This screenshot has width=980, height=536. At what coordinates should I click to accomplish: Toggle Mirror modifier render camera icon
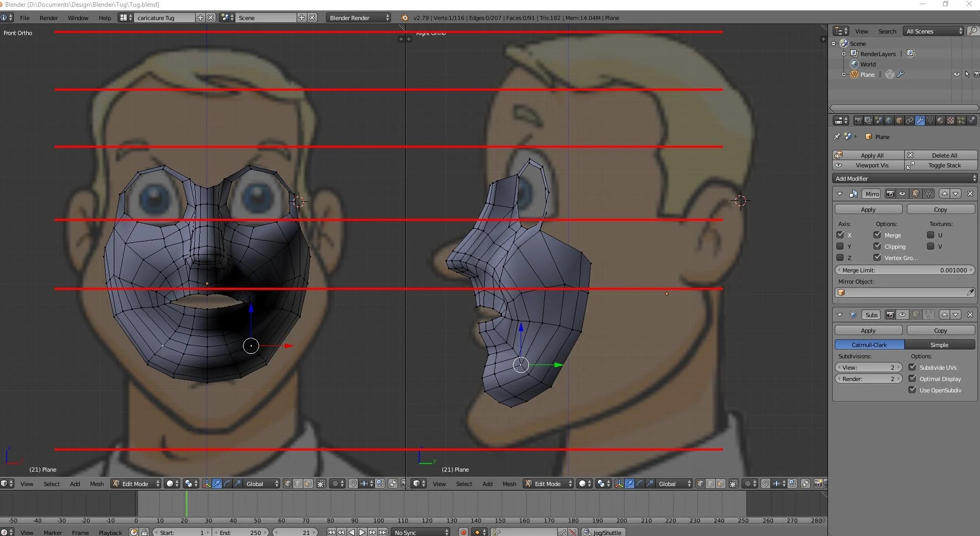890,194
